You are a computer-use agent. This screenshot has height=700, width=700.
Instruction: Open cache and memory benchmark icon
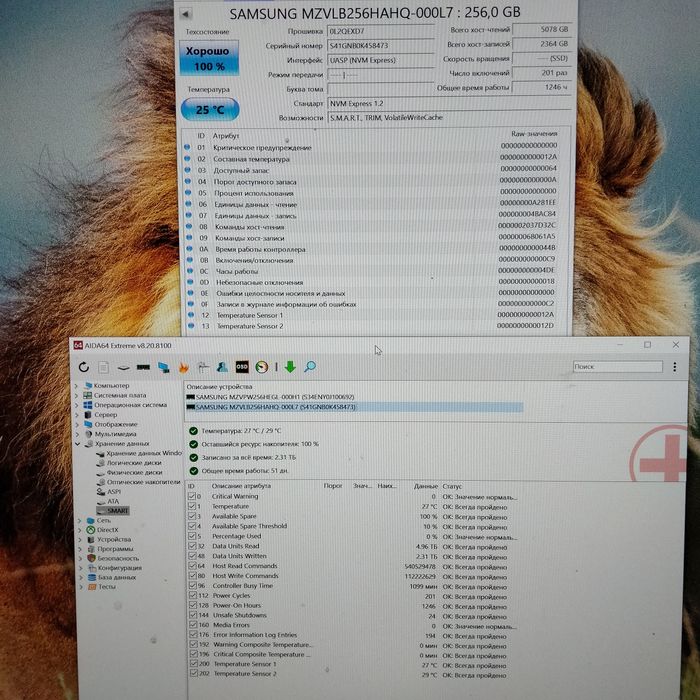coord(143,367)
